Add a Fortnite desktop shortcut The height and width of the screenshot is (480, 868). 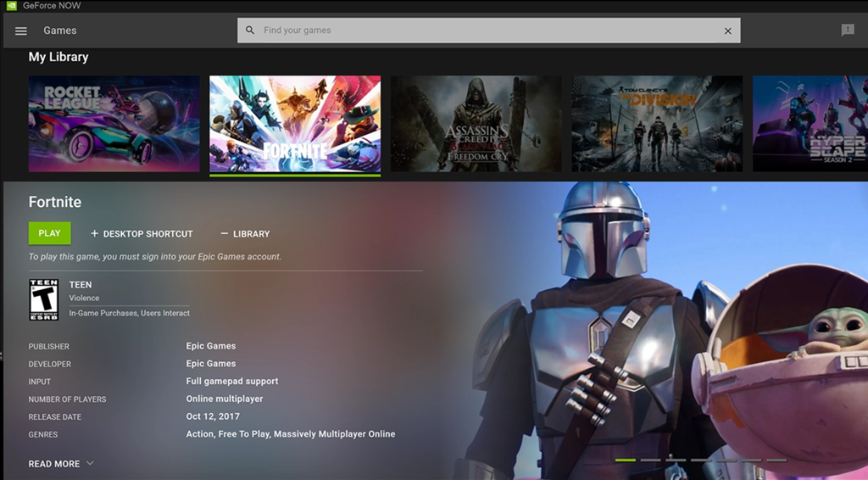[142, 233]
